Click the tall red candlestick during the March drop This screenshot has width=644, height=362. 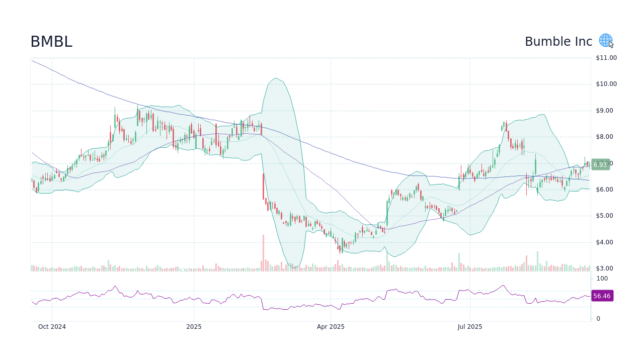264,186
